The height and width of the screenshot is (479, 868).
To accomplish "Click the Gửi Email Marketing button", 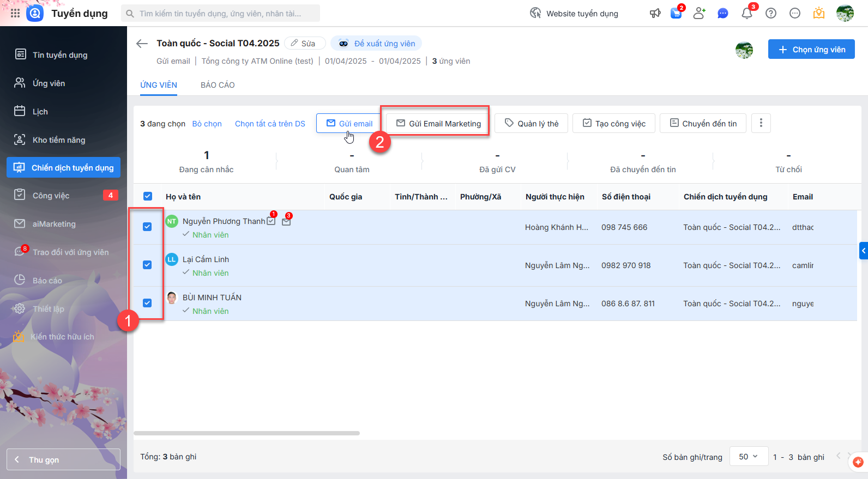I will click(438, 124).
